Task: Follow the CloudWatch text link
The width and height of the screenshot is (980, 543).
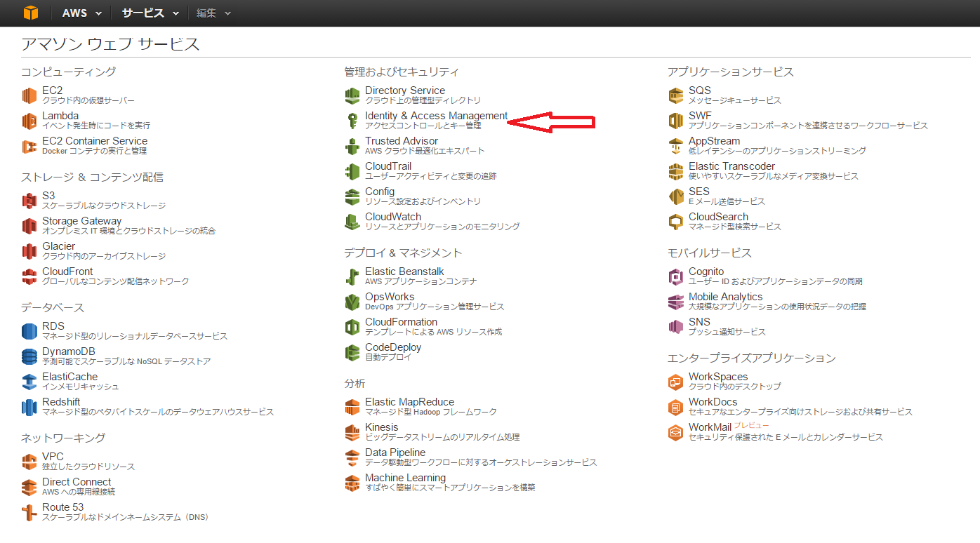Action: coord(393,217)
